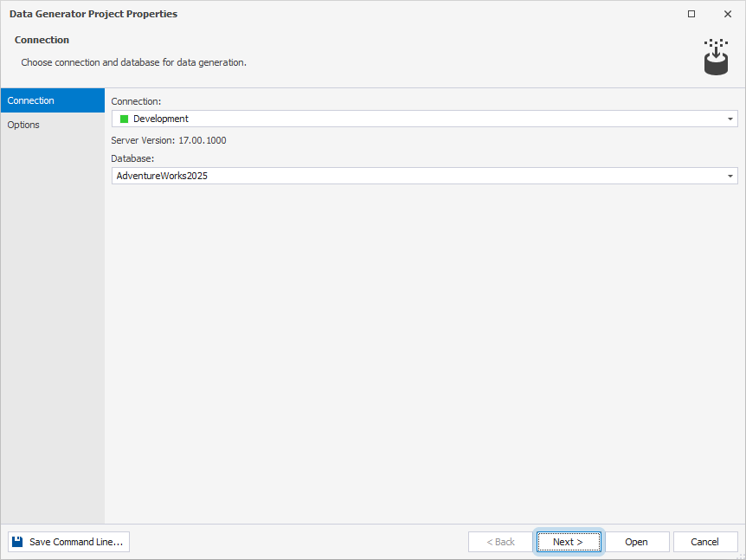Viewport: 746px width, 560px height.
Task: Open the Connection dropdown arrow
Action: pos(730,119)
